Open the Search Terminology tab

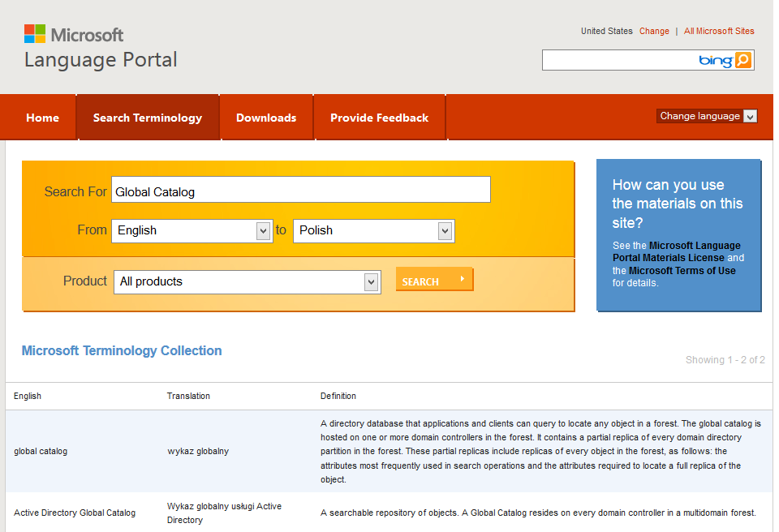pyautogui.click(x=148, y=118)
